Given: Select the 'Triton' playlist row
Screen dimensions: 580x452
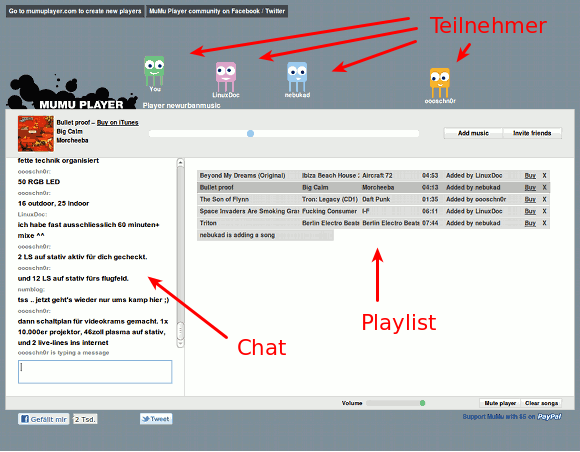Looking at the screenshot, I should pyautogui.click(x=373, y=223).
